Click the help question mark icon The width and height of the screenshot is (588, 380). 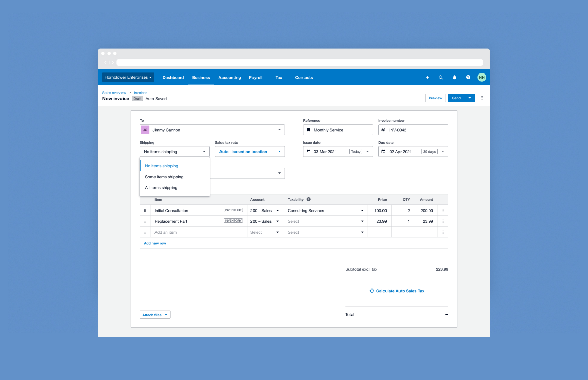(x=468, y=77)
